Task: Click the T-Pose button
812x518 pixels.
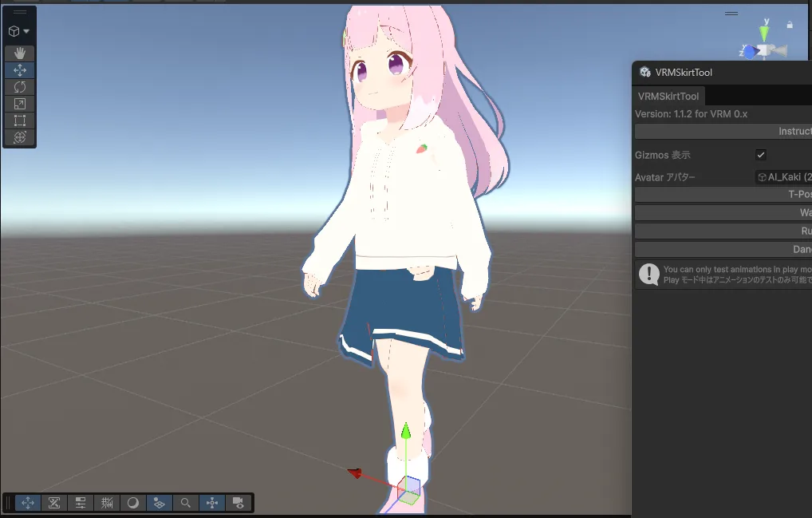Action: pos(723,194)
